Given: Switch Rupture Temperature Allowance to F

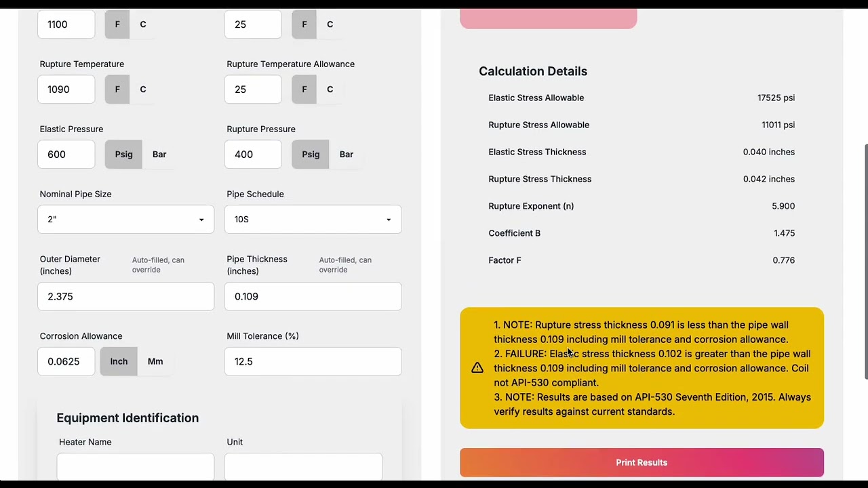Looking at the screenshot, I should (x=304, y=89).
